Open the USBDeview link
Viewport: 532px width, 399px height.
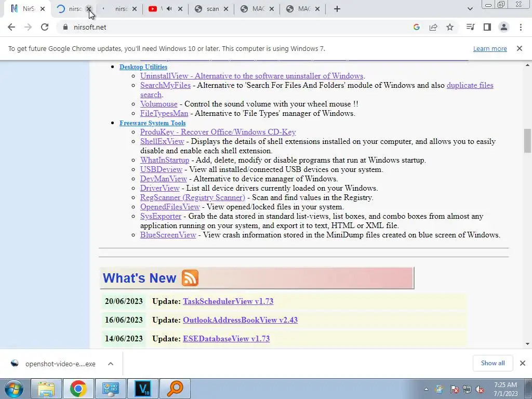pos(161,169)
